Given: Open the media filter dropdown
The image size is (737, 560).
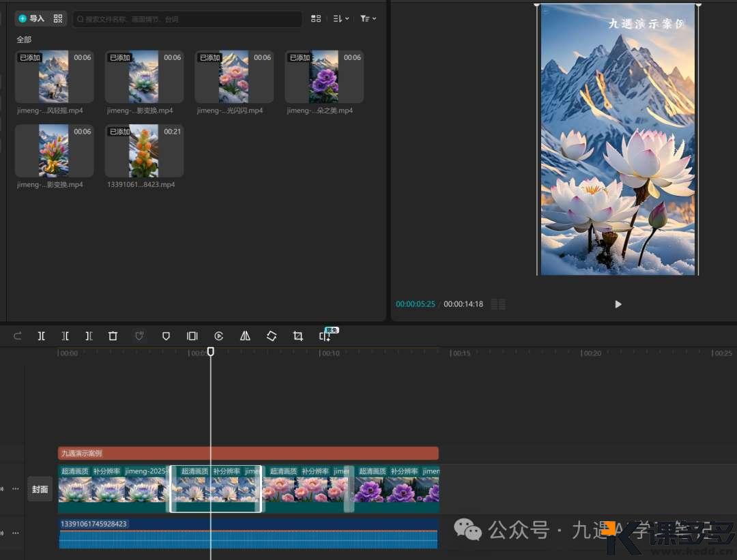Looking at the screenshot, I should point(368,18).
